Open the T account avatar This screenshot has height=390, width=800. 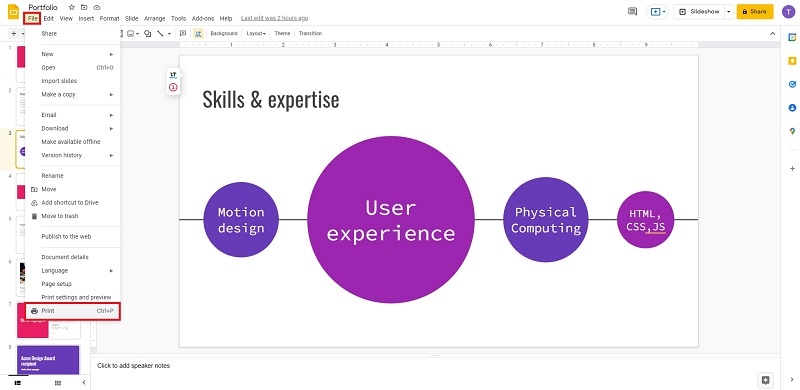788,11
